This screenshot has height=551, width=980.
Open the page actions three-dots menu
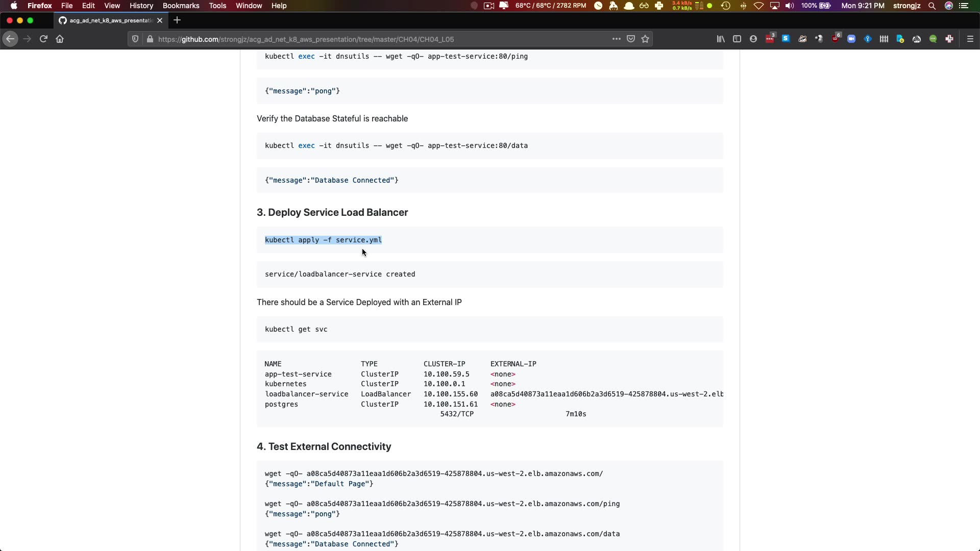click(616, 39)
